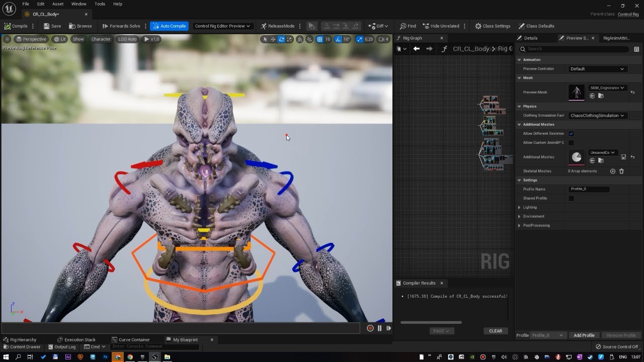This screenshot has width=644, height=362.
Task: Open the Content Drawer
Action: coord(22,347)
